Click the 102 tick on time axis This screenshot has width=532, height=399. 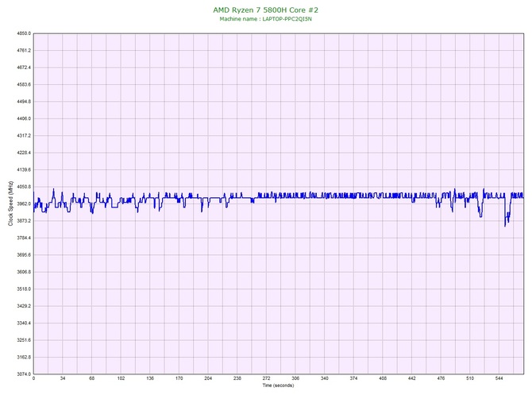click(x=121, y=378)
